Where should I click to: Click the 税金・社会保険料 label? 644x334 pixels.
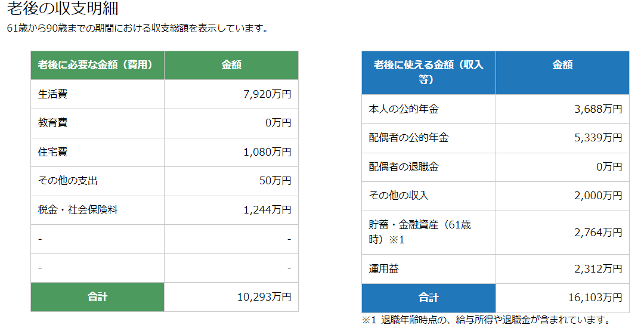[x=78, y=210]
